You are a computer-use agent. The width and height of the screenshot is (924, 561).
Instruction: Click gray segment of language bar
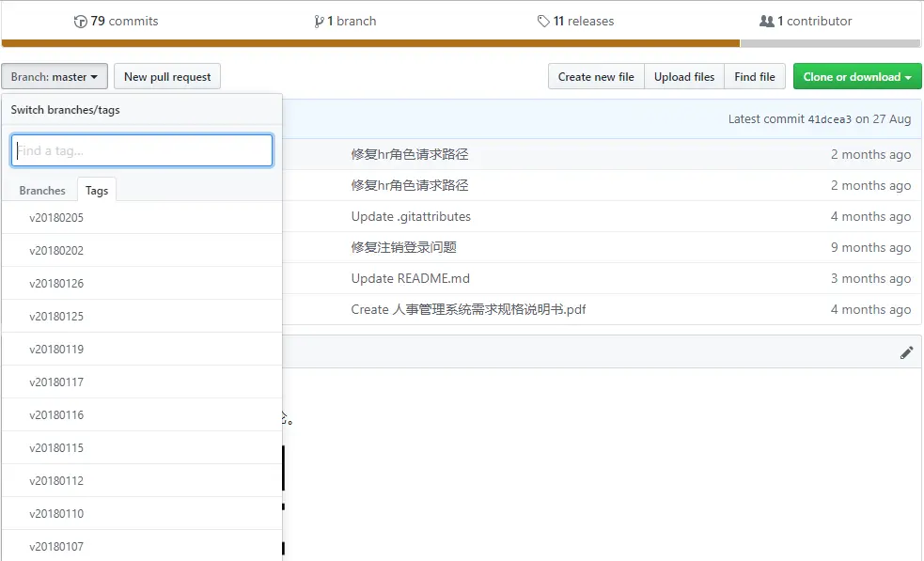click(830, 43)
